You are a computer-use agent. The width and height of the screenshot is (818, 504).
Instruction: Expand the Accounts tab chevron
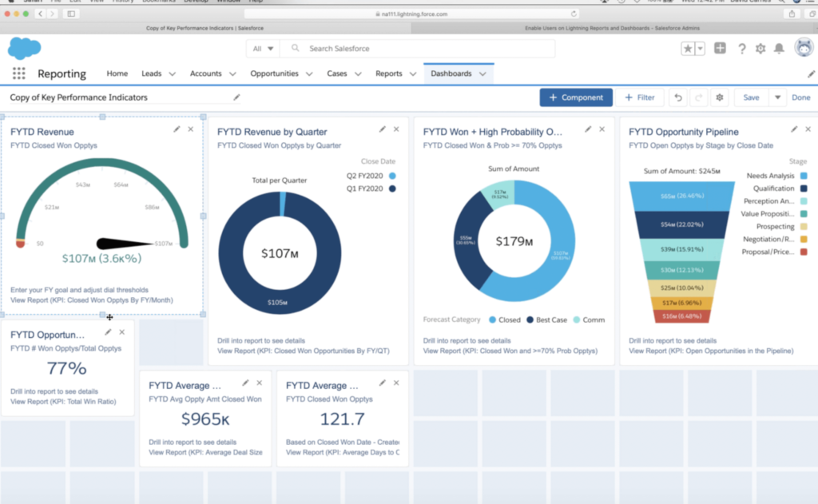(x=232, y=74)
